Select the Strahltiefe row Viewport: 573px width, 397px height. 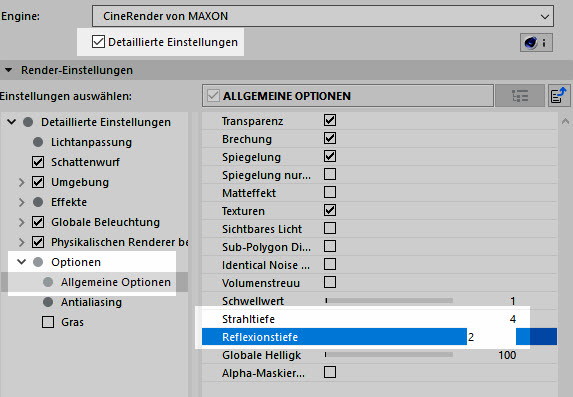(x=379, y=319)
